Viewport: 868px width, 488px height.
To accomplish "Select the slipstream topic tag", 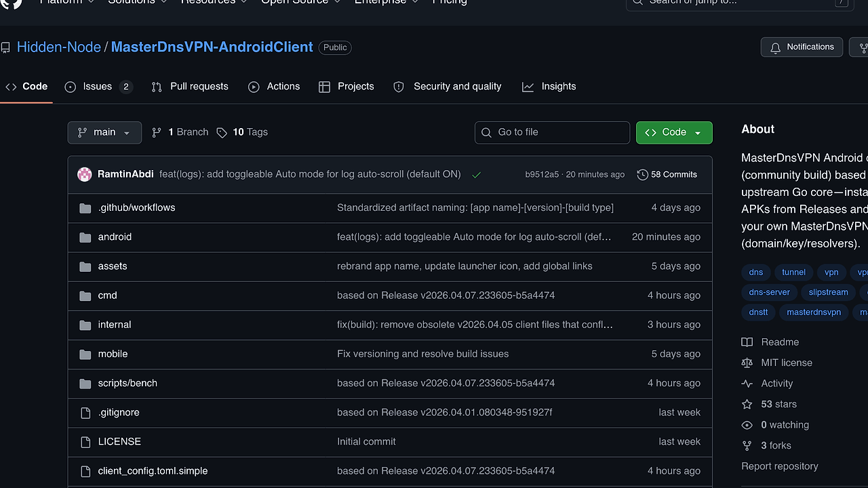I will pyautogui.click(x=829, y=292).
